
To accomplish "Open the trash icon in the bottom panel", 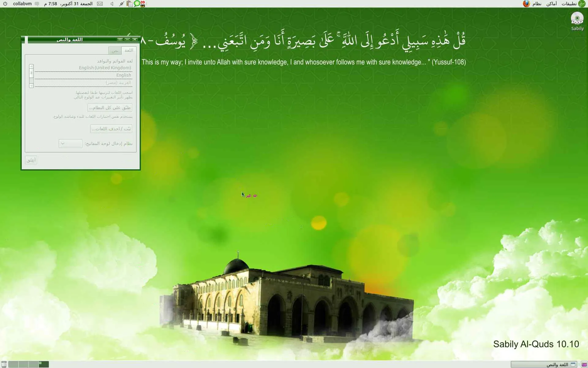I will (x=4, y=364).
